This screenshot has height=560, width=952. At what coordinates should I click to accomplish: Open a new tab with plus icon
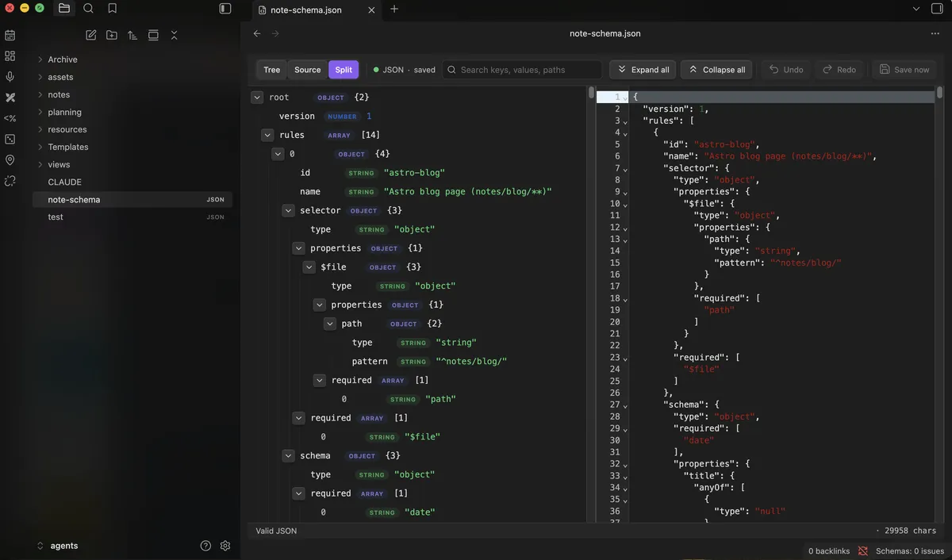pyautogui.click(x=394, y=9)
